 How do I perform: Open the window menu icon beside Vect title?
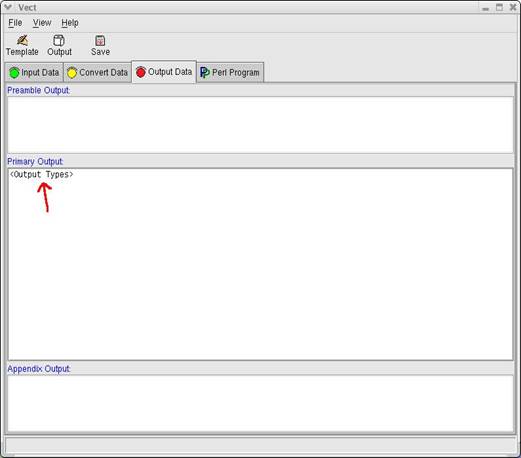(8, 7)
